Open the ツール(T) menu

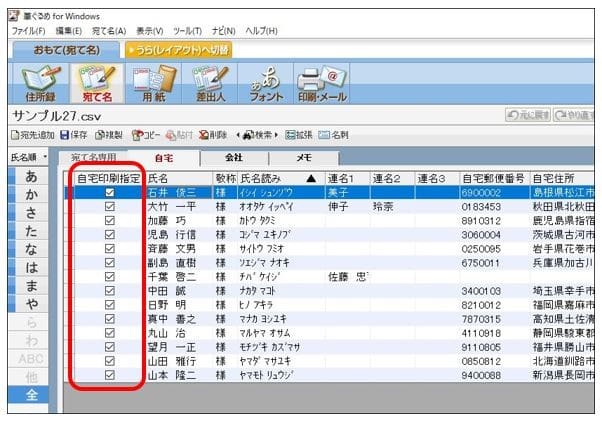click(188, 31)
